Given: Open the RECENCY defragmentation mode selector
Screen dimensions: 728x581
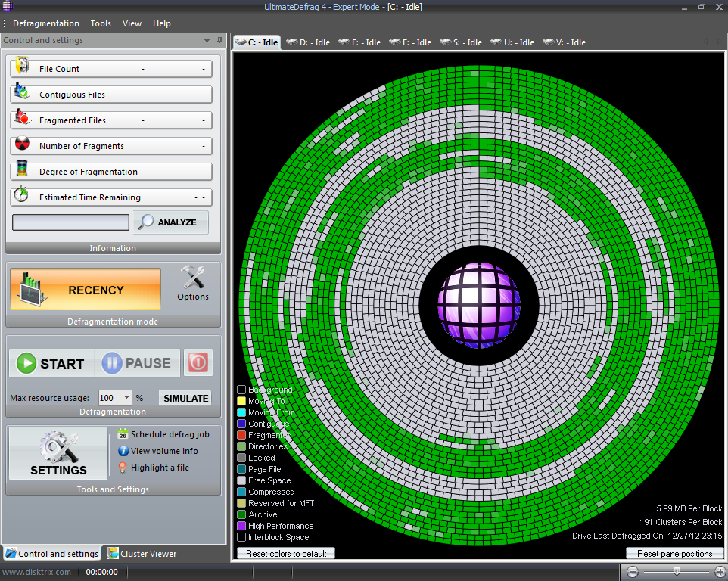Looking at the screenshot, I should [86, 290].
